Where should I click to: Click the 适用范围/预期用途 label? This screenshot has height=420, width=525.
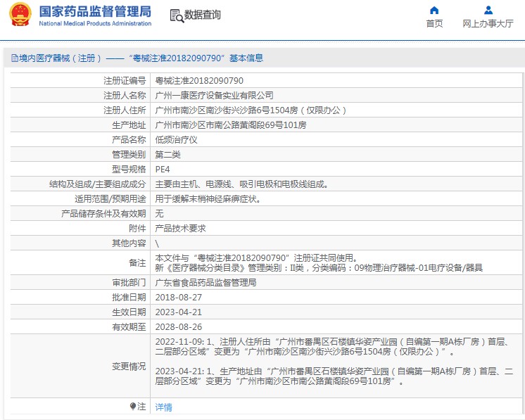point(110,199)
